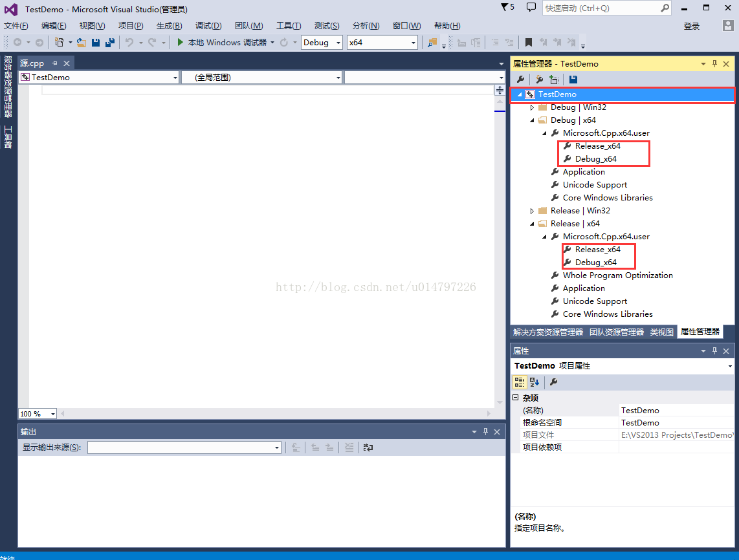Click the navigate backward arrow icon
Image resolution: width=739 pixels, height=560 pixels.
click(17, 43)
